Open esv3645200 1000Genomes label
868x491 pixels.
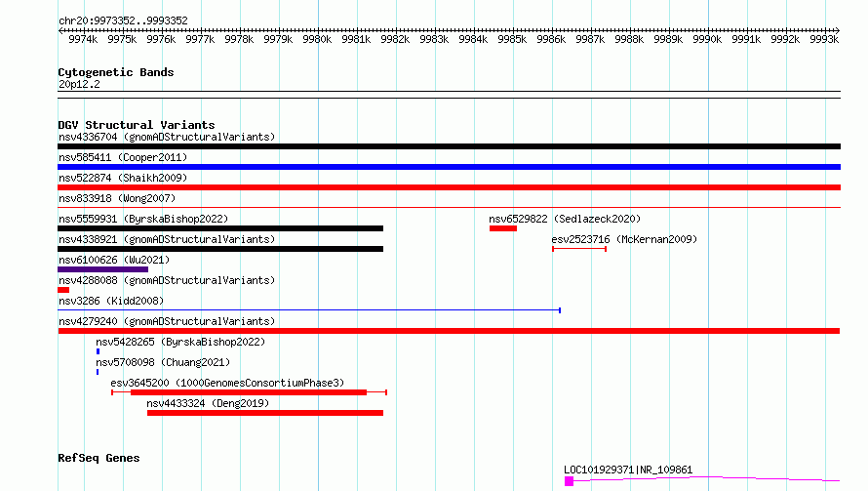tap(227, 383)
